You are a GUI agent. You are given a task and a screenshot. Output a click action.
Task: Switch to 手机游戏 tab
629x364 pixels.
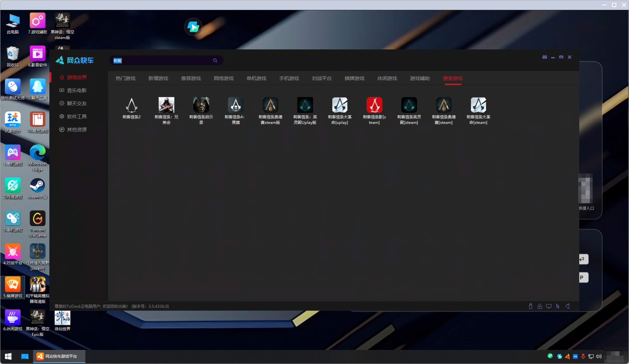(x=289, y=78)
